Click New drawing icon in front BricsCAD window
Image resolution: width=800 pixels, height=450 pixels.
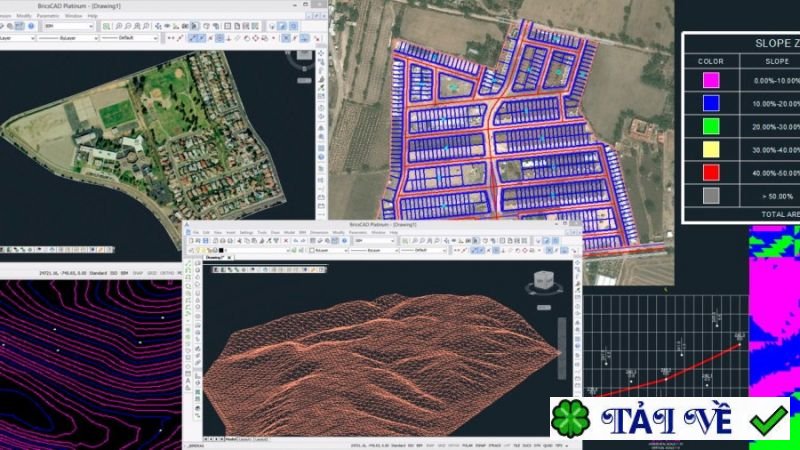(191, 241)
